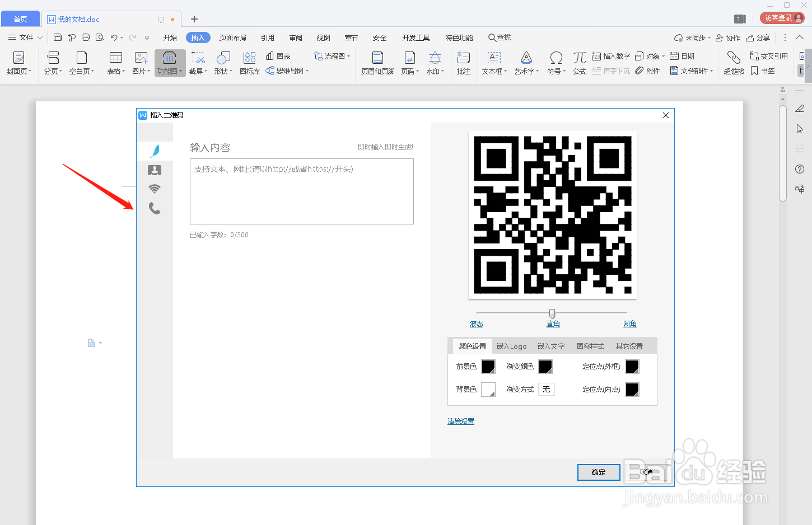Insert an attachment (附件)
The height and width of the screenshot is (525, 812).
click(x=648, y=71)
